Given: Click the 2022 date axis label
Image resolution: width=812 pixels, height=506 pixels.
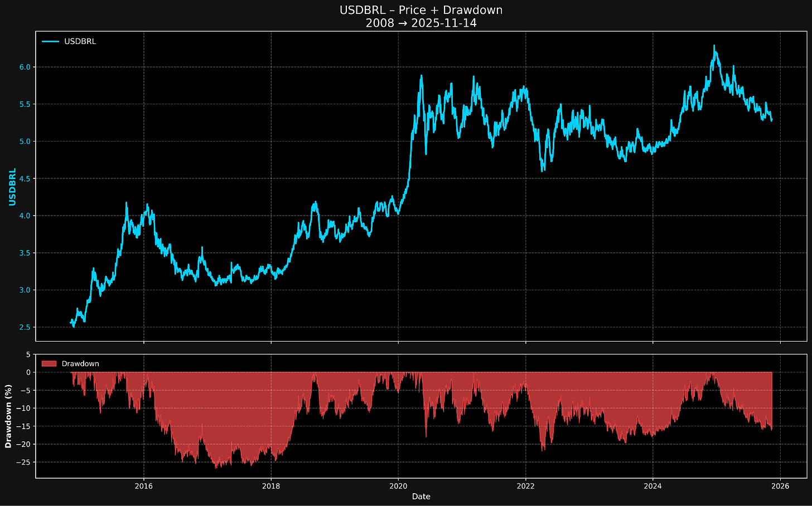Looking at the screenshot, I should tap(525, 486).
